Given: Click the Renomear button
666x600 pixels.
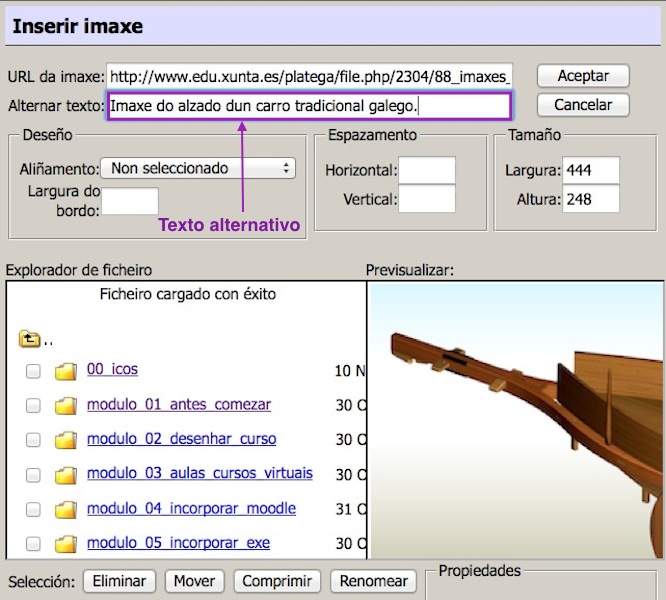Looking at the screenshot, I should pyautogui.click(x=373, y=581).
